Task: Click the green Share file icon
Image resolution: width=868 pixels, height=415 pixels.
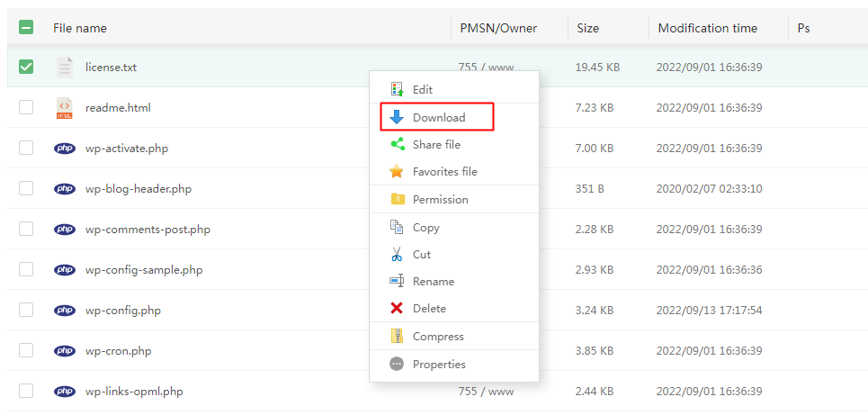Action: point(397,144)
